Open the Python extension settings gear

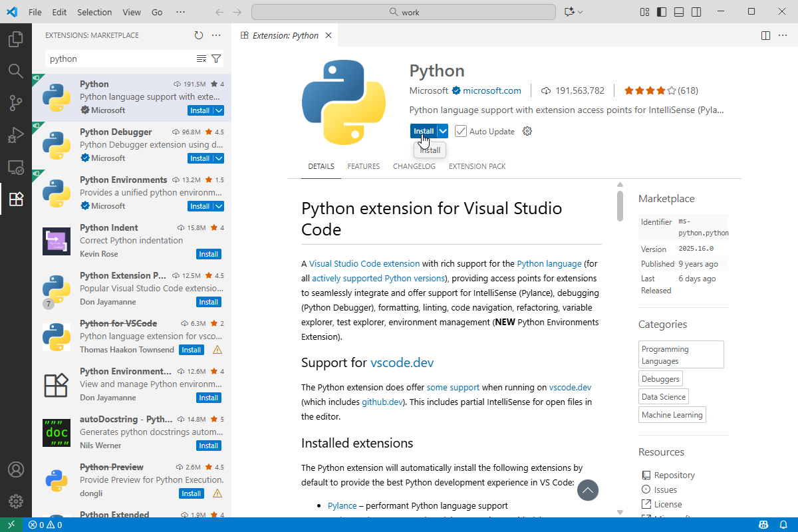(x=527, y=131)
